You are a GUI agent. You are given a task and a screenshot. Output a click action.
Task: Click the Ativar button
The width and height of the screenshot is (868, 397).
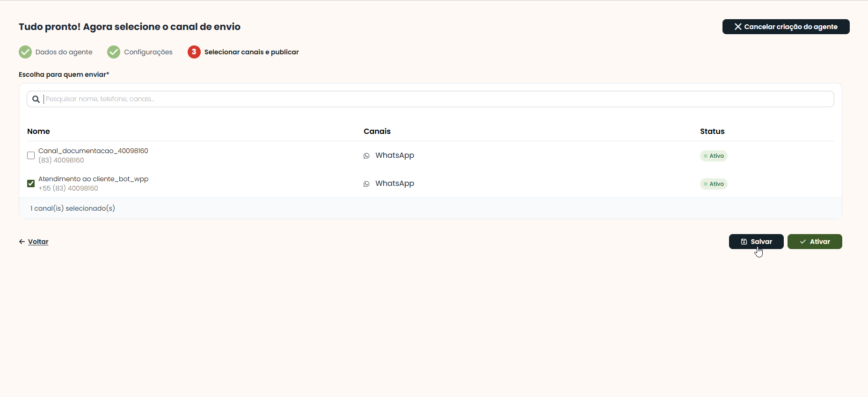coord(815,242)
